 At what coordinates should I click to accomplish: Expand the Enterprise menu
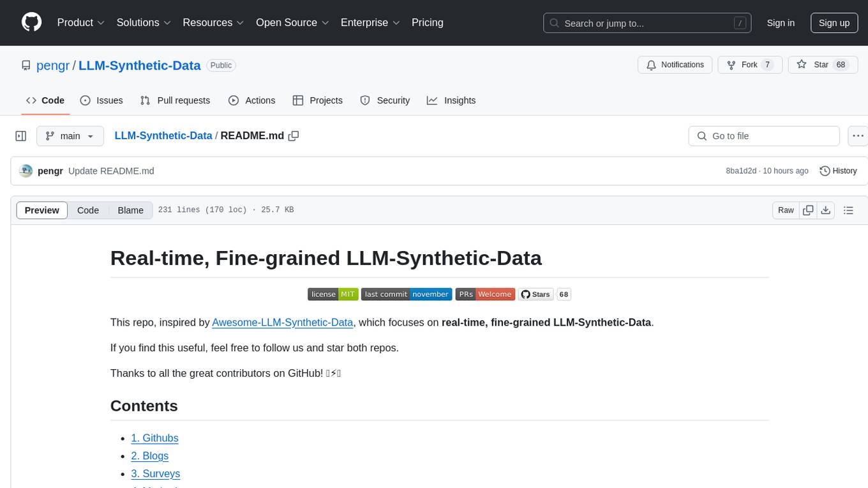tap(370, 22)
